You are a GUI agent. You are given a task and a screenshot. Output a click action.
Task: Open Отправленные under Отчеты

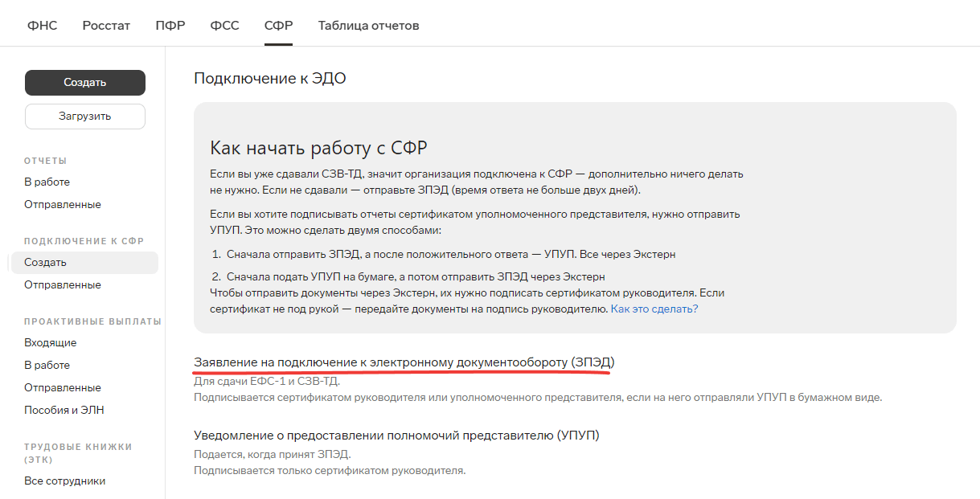pos(63,205)
